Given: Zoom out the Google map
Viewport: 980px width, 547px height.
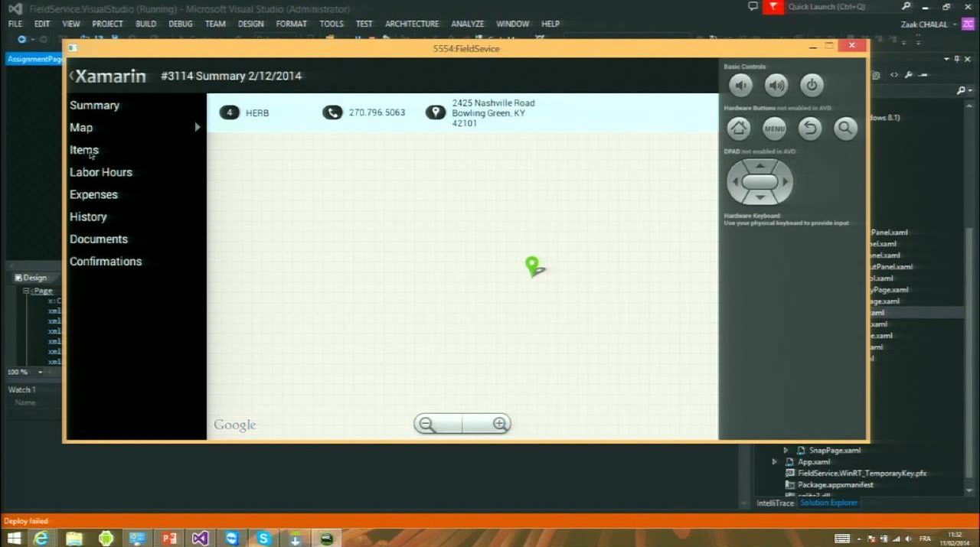Looking at the screenshot, I should pyautogui.click(x=427, y=424).
